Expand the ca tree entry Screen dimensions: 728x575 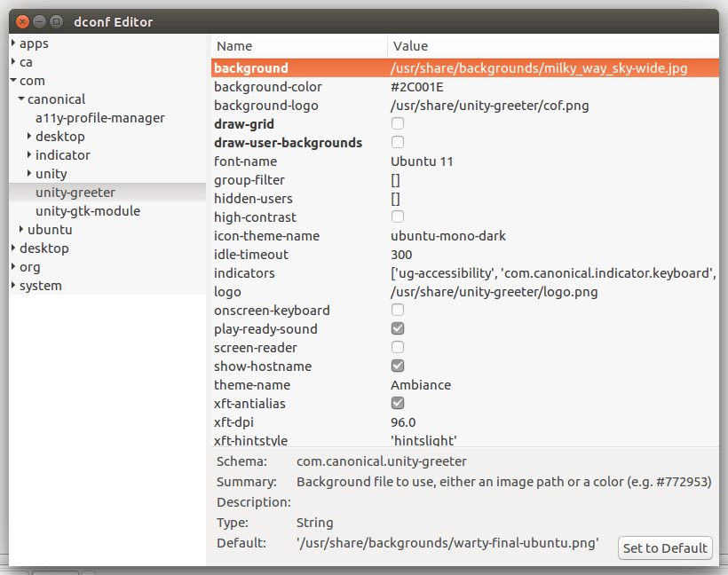click(x=13, y=61)
